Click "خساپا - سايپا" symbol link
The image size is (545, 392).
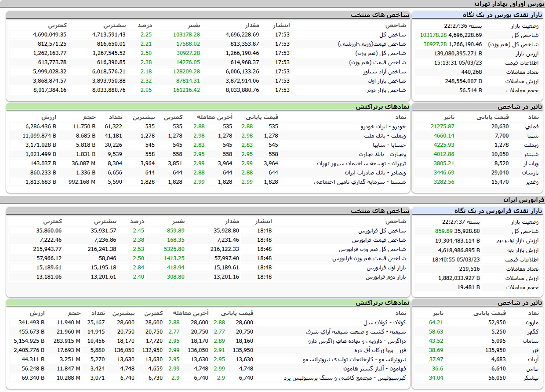coord(390,145)
